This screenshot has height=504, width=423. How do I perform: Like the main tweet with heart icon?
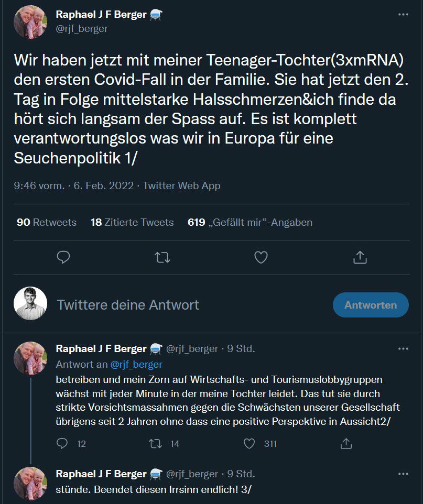click(261, 257)
